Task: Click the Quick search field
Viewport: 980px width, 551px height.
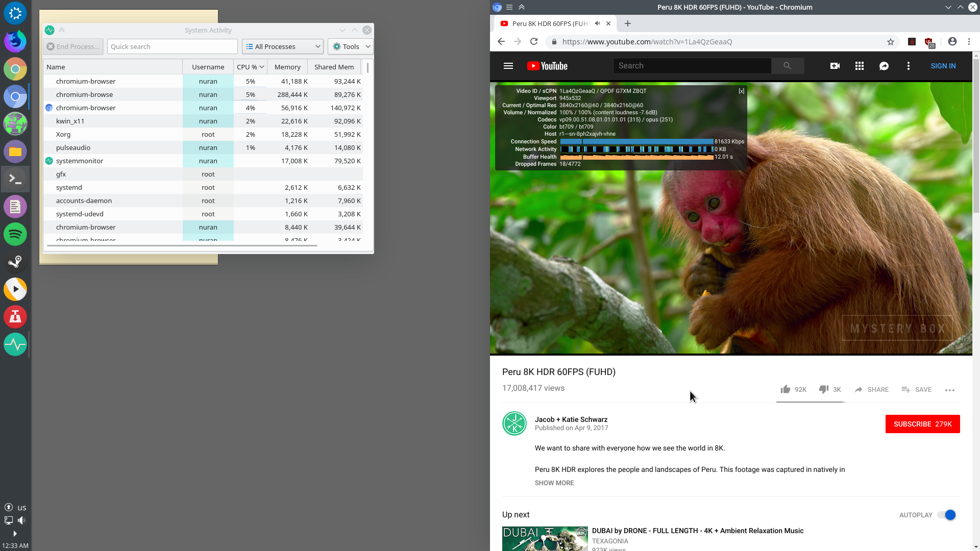Action: click(173, 46)
